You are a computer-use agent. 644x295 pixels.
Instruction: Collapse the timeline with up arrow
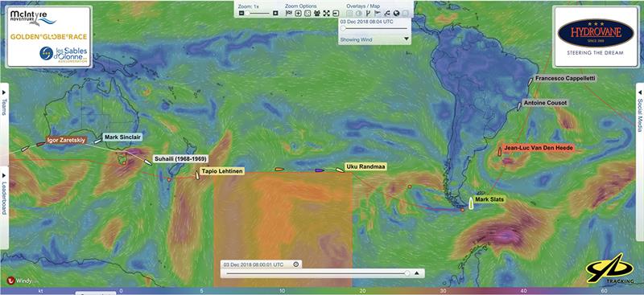click(x=416, y=272)
